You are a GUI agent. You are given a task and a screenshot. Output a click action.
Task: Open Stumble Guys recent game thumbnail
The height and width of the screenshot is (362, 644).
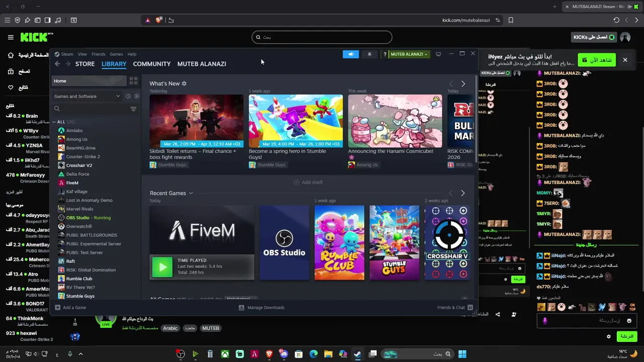coord(394,242)
